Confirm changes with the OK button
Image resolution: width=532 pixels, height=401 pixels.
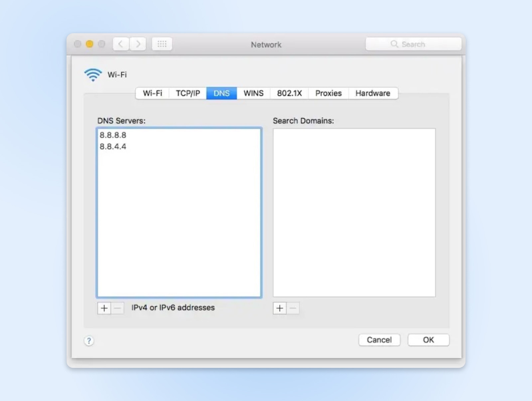click(428, 340)
